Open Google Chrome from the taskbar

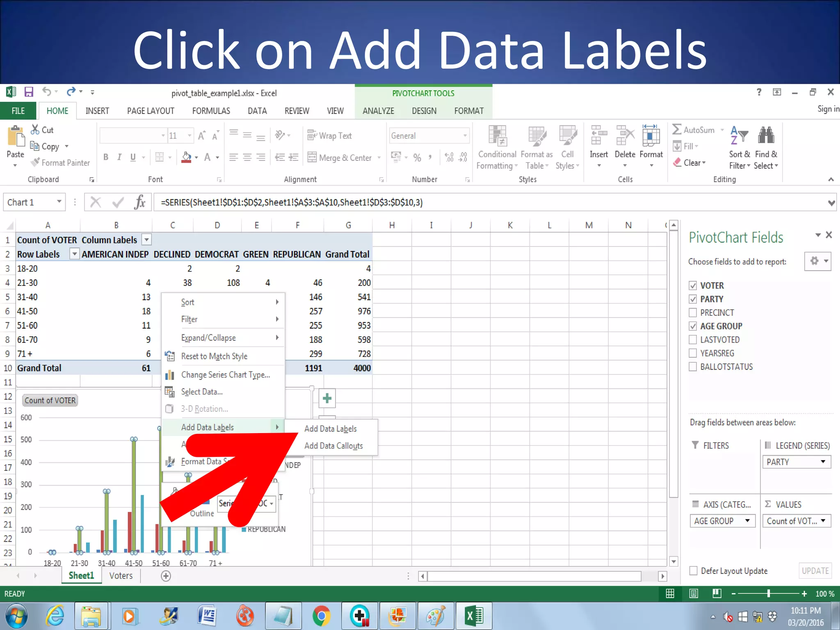tap(321, 616)
